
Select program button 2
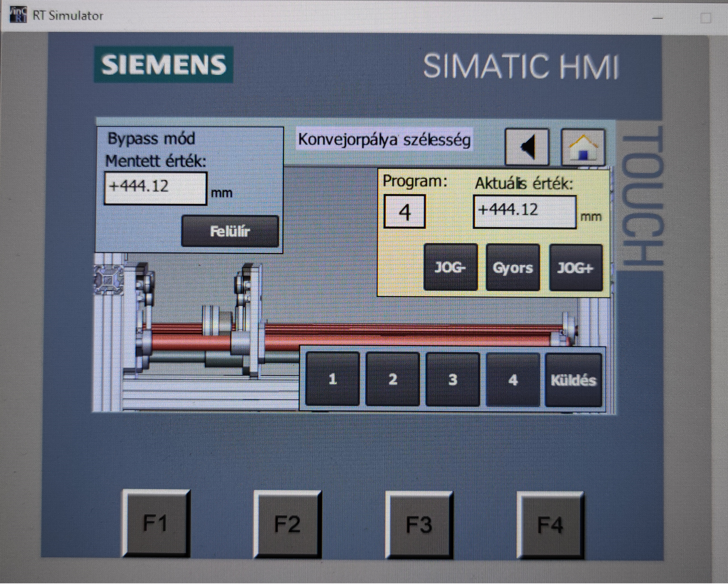pos(393,379)
